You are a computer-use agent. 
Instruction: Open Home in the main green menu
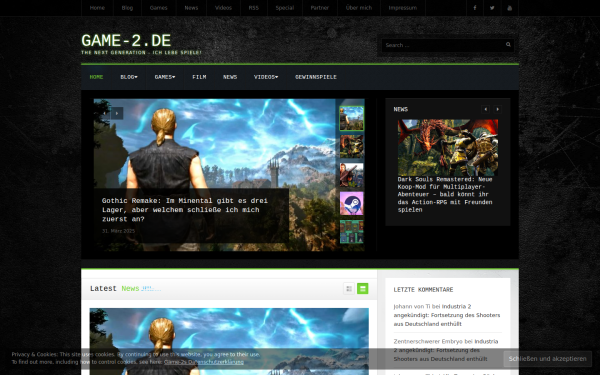point(96,77)
